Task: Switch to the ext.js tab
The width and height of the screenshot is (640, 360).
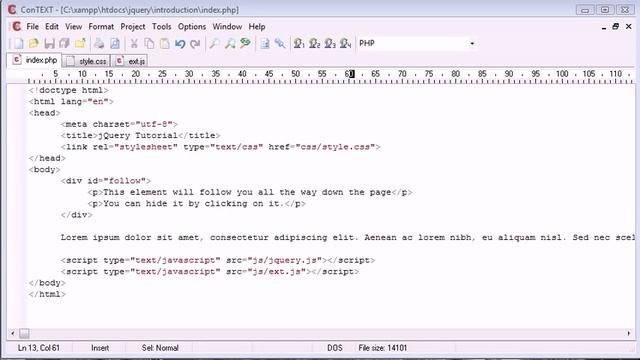Action: pyautogui.click(x=130, y=61)
